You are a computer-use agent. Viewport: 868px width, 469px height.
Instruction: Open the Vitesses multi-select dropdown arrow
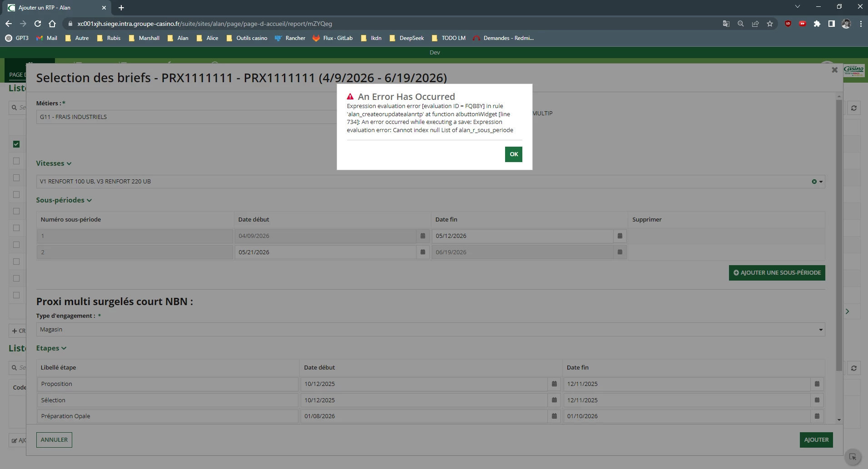click(x=821, y=182)
